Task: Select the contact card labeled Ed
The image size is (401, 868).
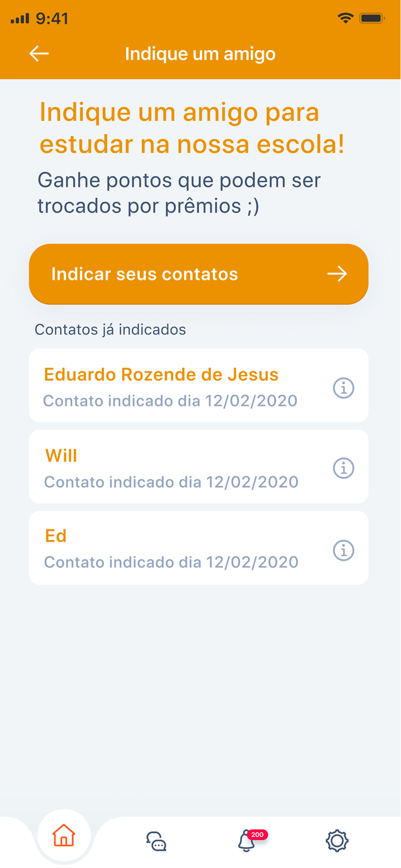Action: tap(198, 547)
